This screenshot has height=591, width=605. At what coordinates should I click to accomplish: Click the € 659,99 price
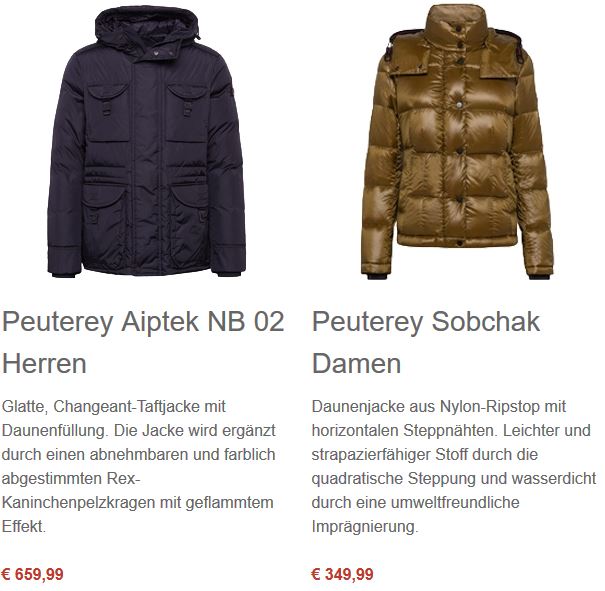pos(32,574)
